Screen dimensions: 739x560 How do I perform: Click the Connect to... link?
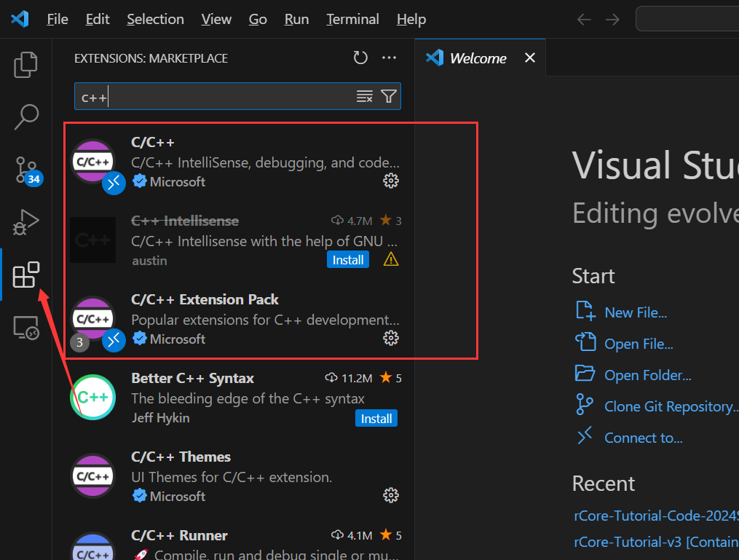tap(644, 438)
